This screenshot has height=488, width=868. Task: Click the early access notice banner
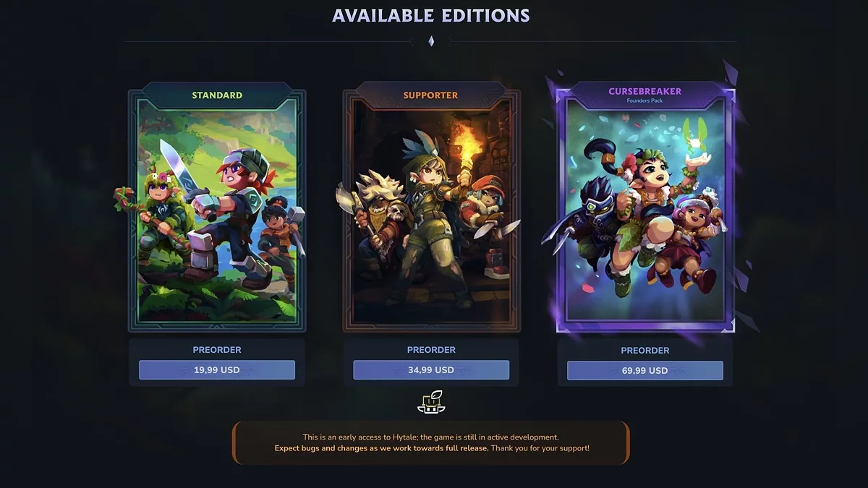tap(431, 442)
